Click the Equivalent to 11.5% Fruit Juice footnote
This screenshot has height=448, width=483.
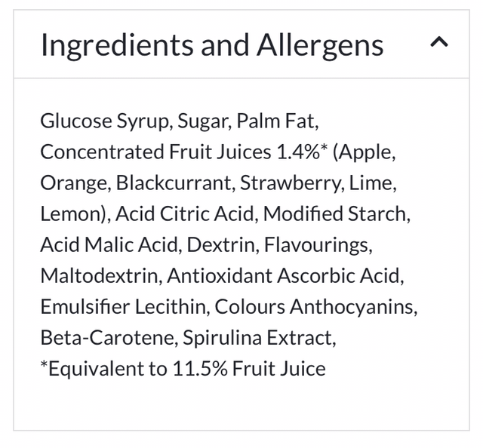tap(183, 369)
